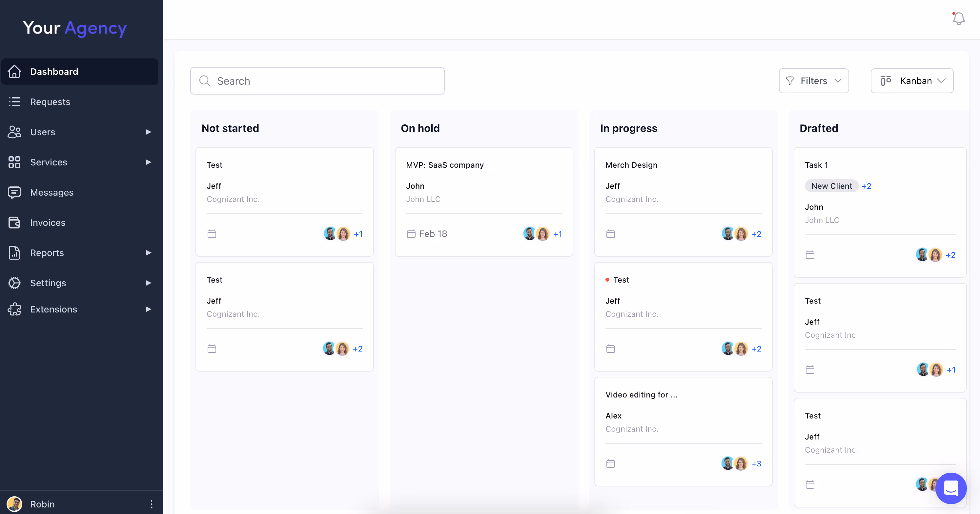This screenshot has width=980, height=514.
Task: Click +2 tags next to New Client
Action: click(866, 186)
